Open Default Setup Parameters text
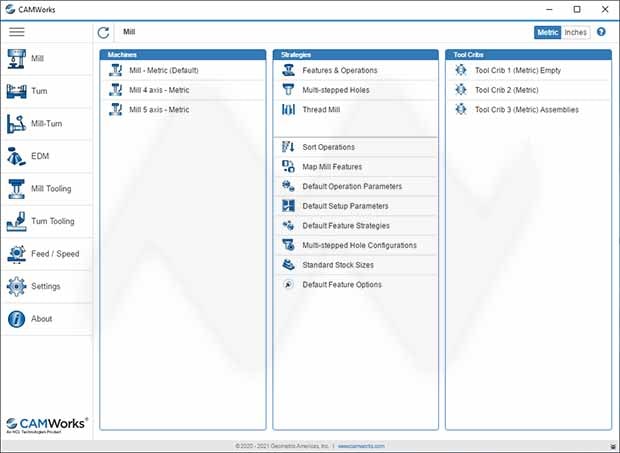 click(345, 206)
